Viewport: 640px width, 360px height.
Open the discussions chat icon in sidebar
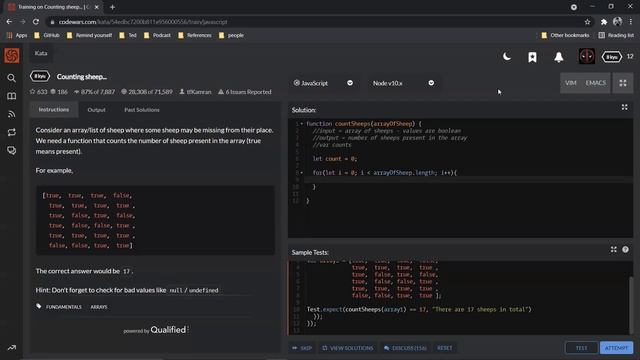11,151
